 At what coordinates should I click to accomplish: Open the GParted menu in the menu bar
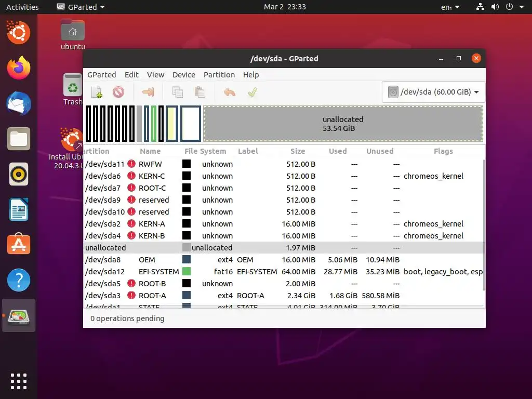101,75
